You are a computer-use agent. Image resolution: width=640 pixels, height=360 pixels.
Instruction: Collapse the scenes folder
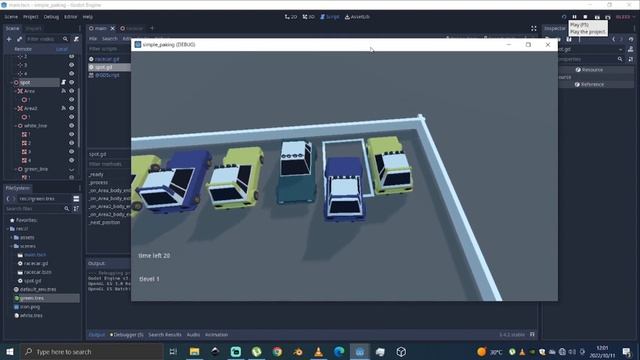11,246
